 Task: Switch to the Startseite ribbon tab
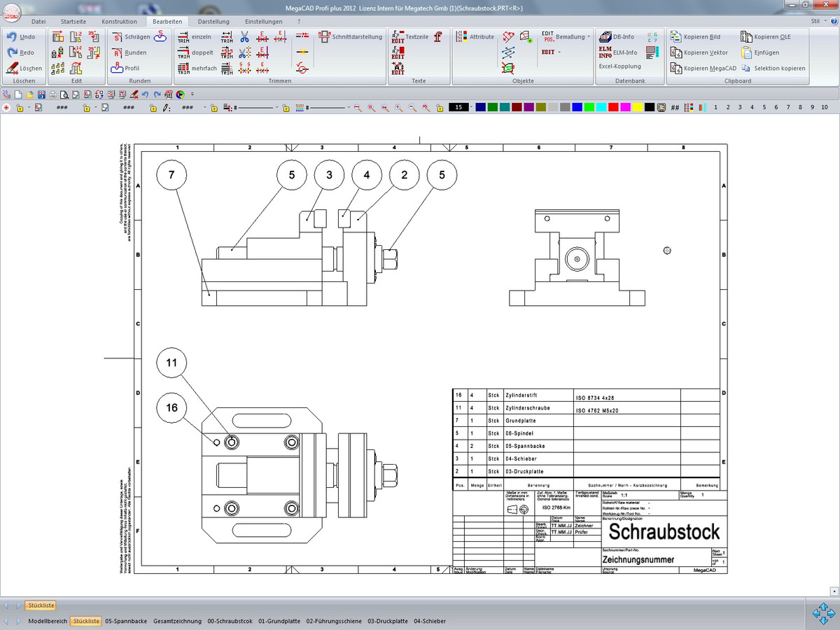pyautogui.click(x=73, y=22)
